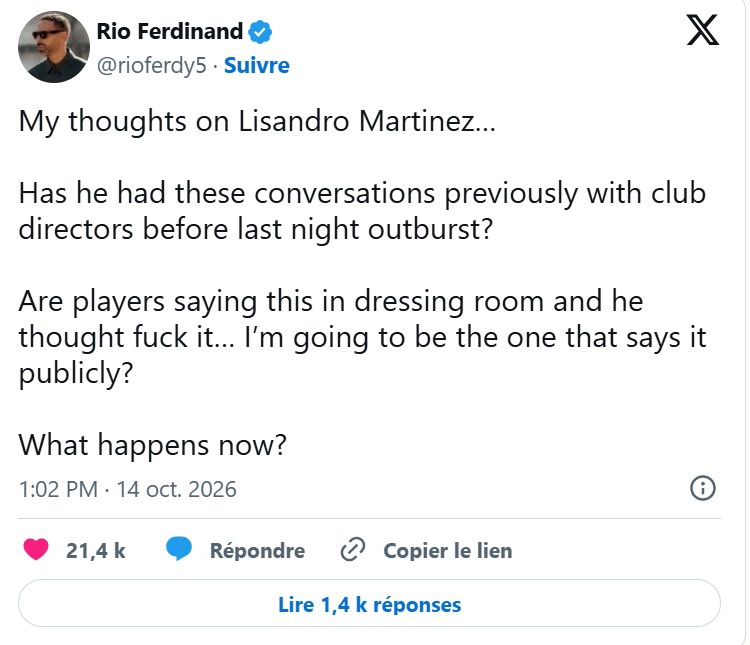
Task: Open the tweet info circle icon
Action: (703, 489)
